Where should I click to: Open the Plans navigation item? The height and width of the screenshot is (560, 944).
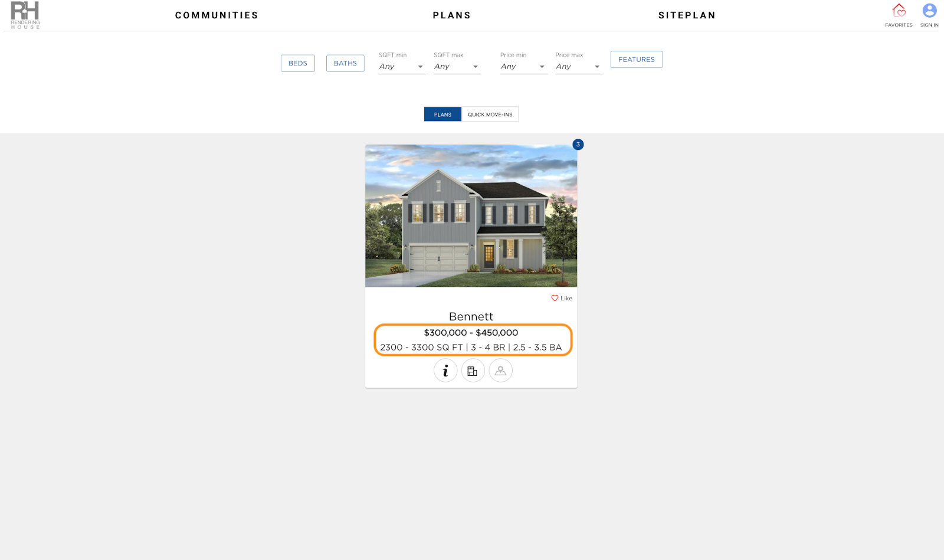tap(452, 15)
